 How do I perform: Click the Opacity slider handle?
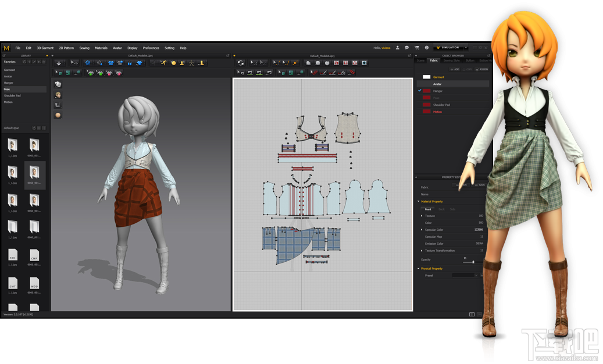[x=473, y=262]
